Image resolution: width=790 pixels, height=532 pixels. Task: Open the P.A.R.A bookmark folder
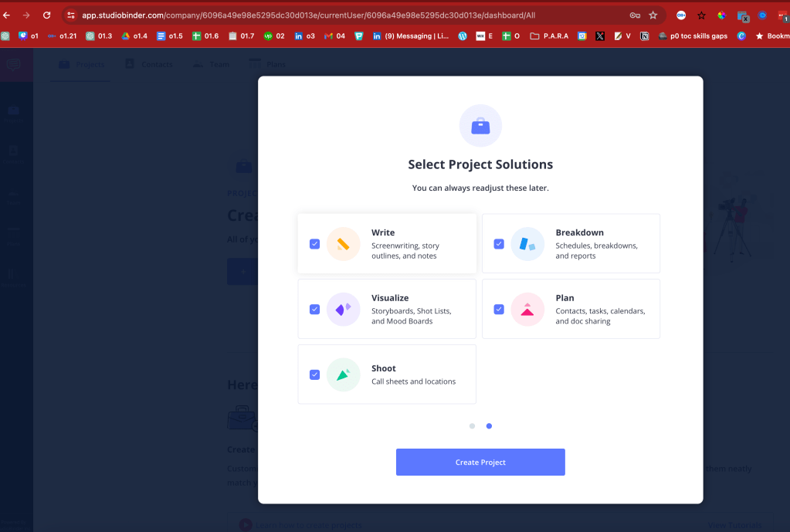[549, 36]
